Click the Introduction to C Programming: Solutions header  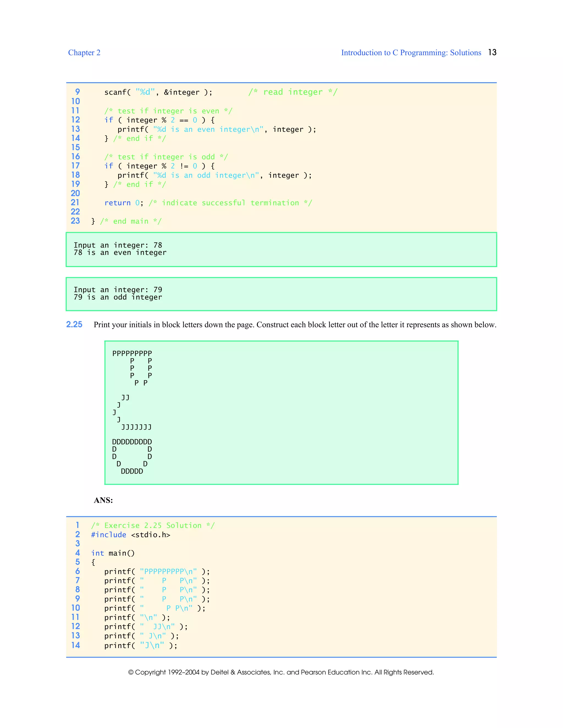click(411, 53)
